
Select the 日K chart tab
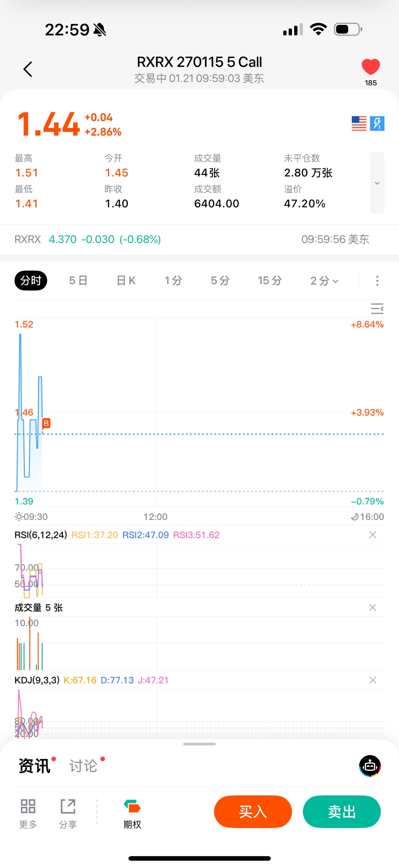tap(126, 280)
